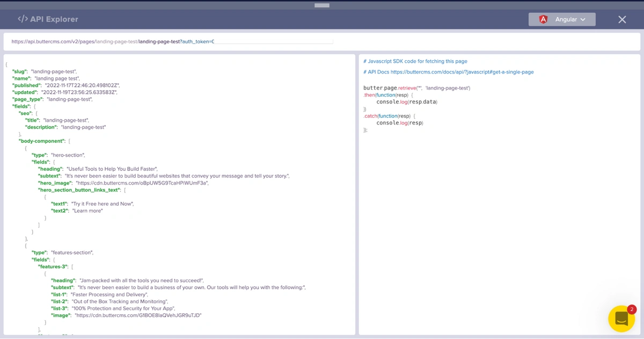Viewport: 644px width, 339px height.
Task: Click the "features-section" type value
Action: click(72, 253)
